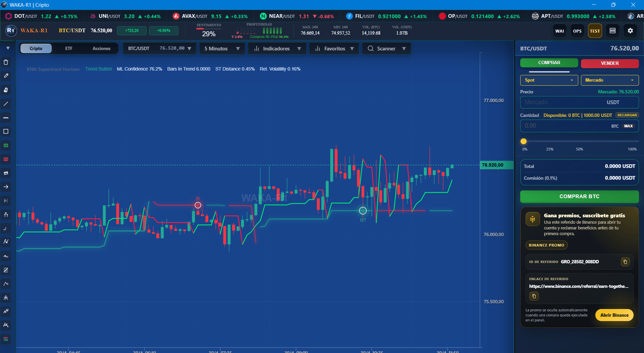Copy the Binance referral link
Image resolution: width=644 pixels, height=353 pixels.
coord(534,296)
